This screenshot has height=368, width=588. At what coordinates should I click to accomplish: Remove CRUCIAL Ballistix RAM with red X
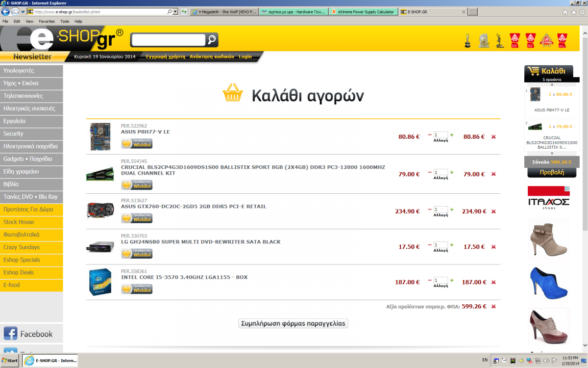pyautogui.click(x=493, y=174)
